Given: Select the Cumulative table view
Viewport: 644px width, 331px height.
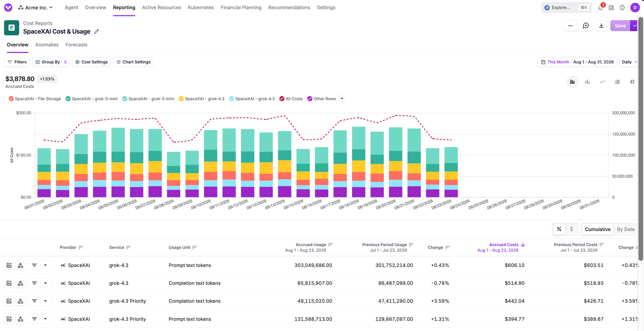Looking at the screenshot, I should pyautogui.click(x=598, y=229).
